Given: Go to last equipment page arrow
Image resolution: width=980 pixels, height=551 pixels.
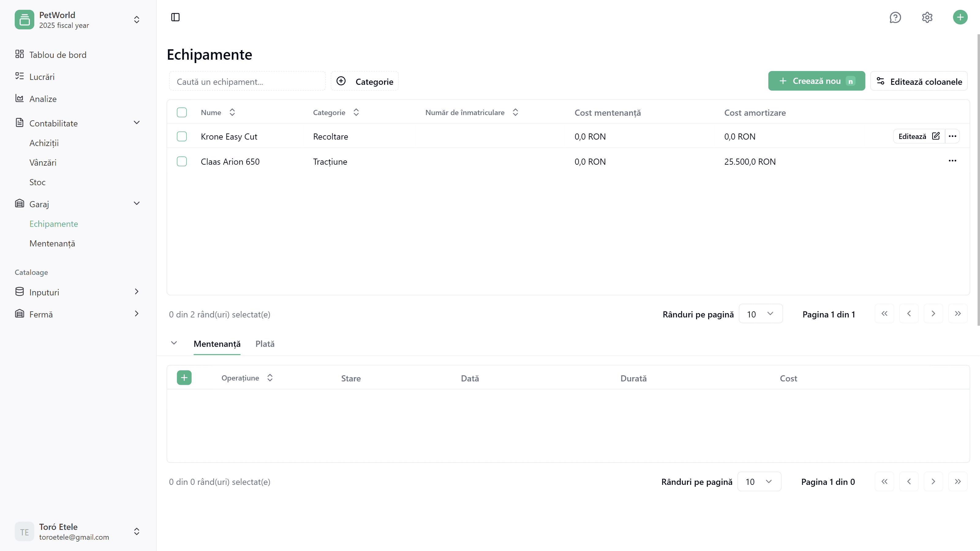Looking at the screenshot, I should point(958,314).
